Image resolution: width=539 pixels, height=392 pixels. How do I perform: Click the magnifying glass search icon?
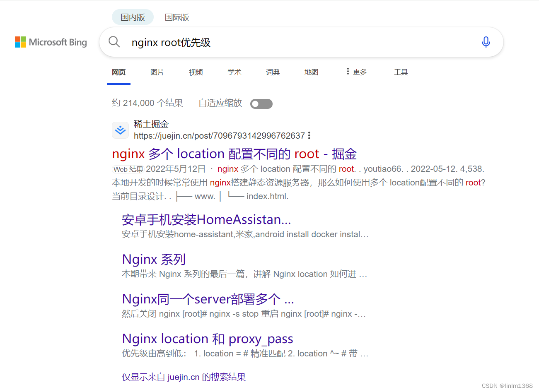(x=114, y=42)
